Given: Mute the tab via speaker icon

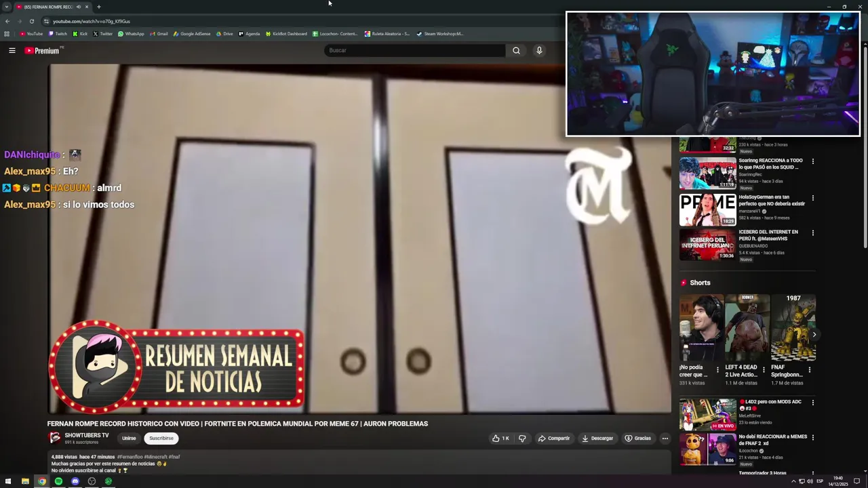Looking at the screenshot, I should pos(78,7).
